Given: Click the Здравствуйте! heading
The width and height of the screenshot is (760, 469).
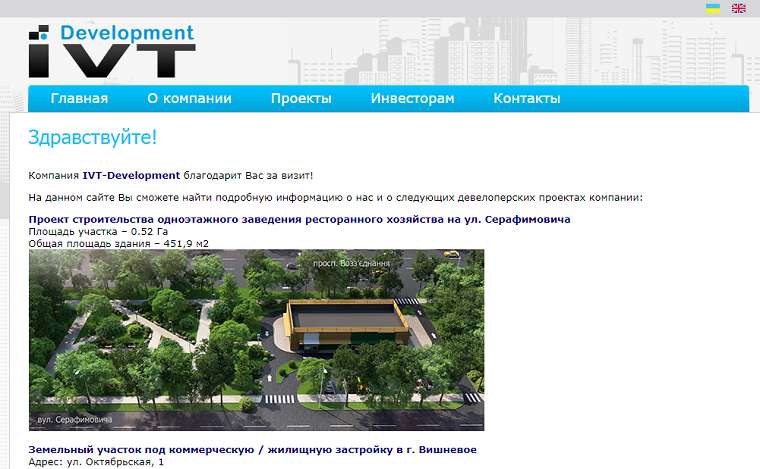Looking at the screenshot, I should (93, 138).
